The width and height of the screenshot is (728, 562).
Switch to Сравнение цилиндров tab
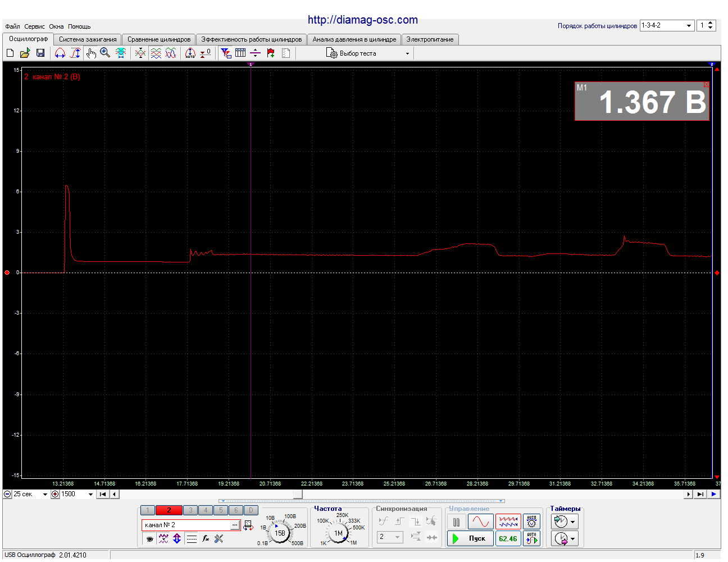click(x=159, y=39)
